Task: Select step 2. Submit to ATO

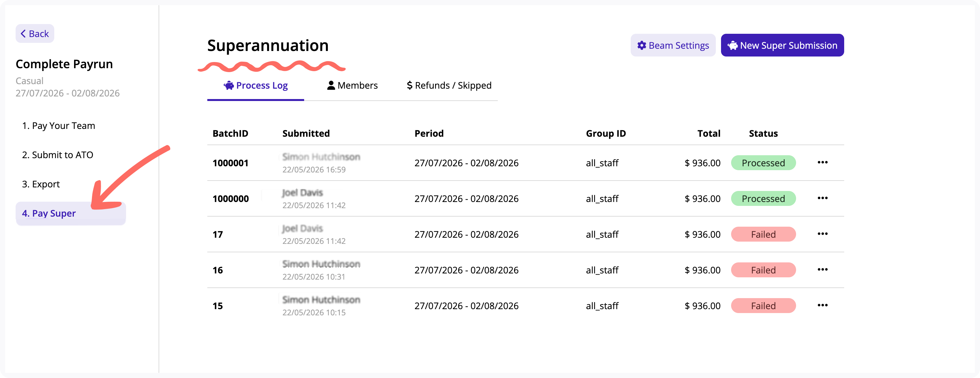Action: click(x=58, y=155)
